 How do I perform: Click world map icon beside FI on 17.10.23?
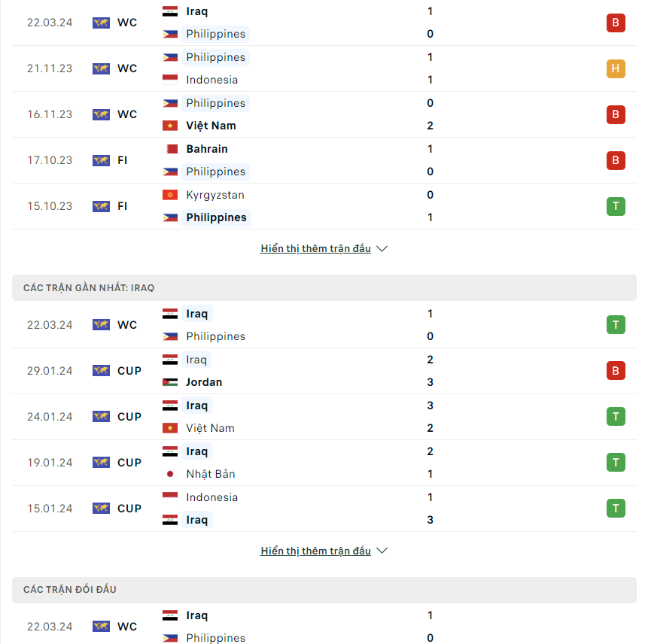101,160
